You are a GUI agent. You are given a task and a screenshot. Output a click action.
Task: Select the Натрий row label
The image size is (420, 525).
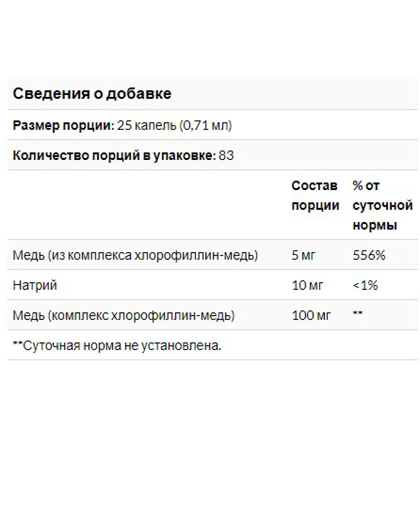[35, 285]
